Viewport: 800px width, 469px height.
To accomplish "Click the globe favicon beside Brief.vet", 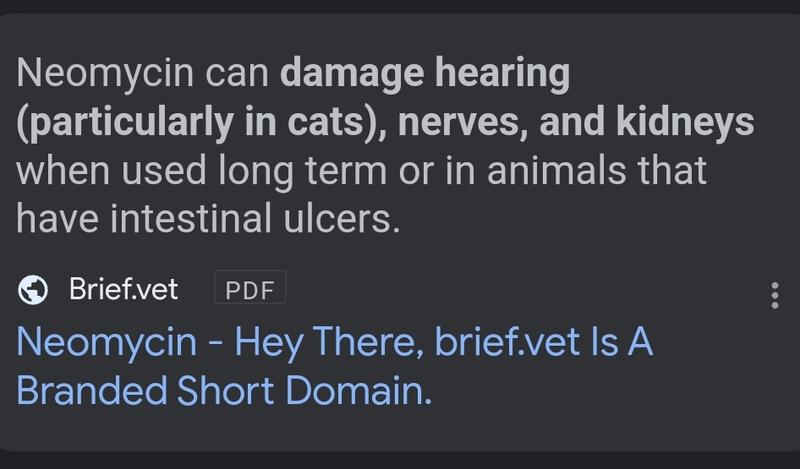I will coord(33,289).
